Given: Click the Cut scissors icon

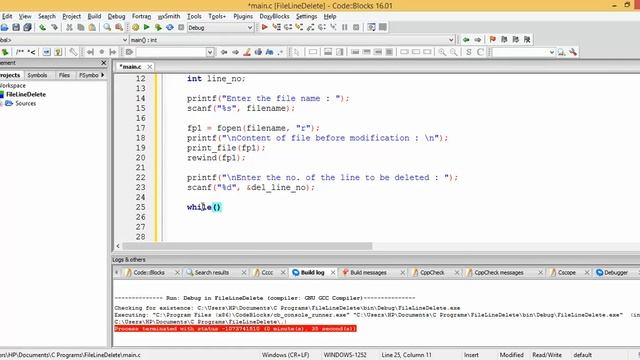Looking at the screenshot, I should pyautogui.click(x=69, y=27).
